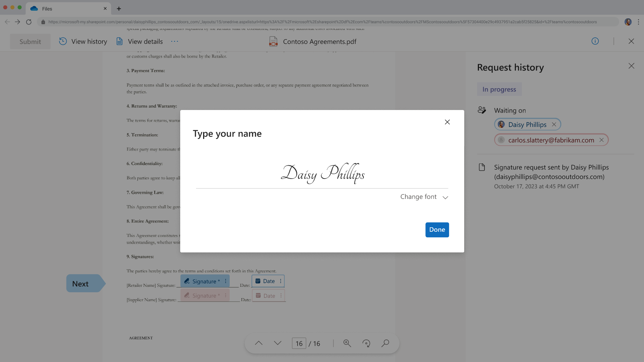644x362 pixels.
Task: Click inside the page number field
Action: (x=299, y=343)
